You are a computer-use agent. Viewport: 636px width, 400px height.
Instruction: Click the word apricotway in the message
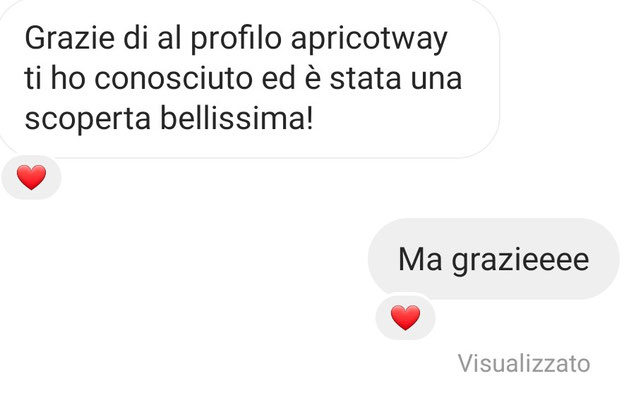[369, 40]
